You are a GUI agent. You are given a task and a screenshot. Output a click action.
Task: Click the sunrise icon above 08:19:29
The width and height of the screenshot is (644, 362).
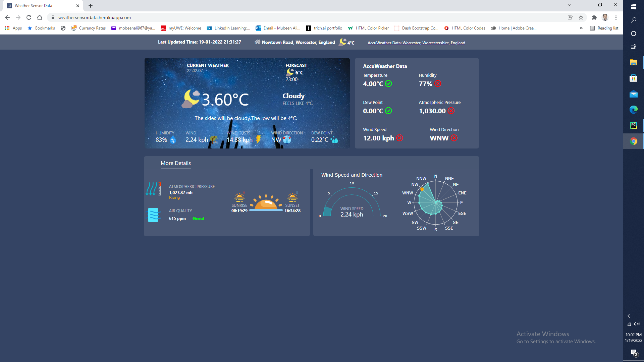[x=239, y=197]
